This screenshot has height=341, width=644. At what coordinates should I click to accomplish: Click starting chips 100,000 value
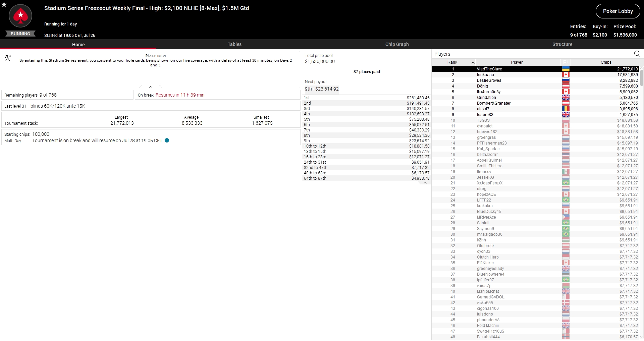click(41, 134)
